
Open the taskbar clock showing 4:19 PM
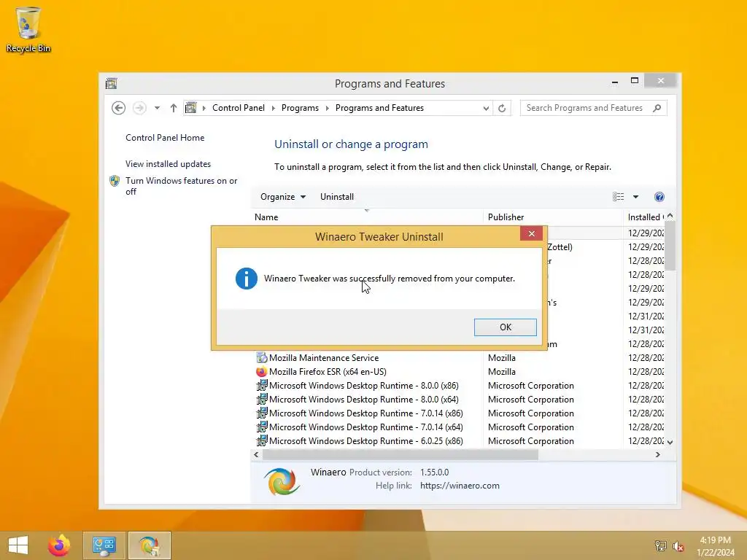click(715, 546)
